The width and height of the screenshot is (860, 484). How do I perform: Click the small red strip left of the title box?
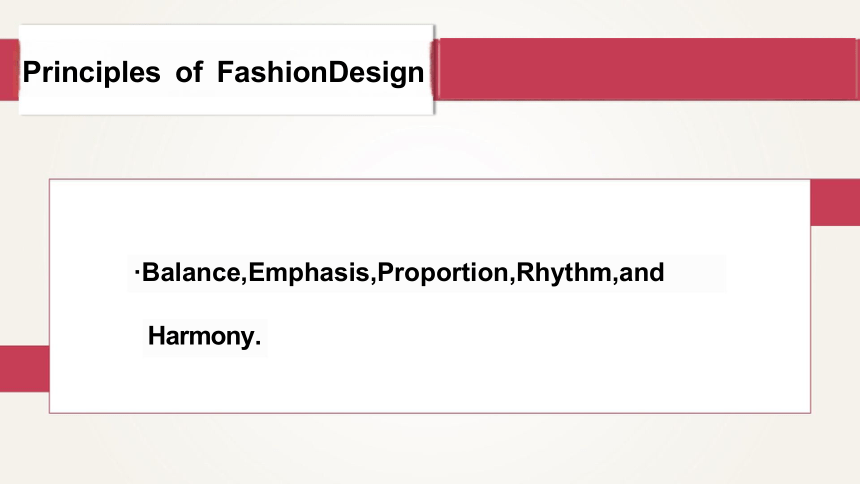[x=9, y=70]
